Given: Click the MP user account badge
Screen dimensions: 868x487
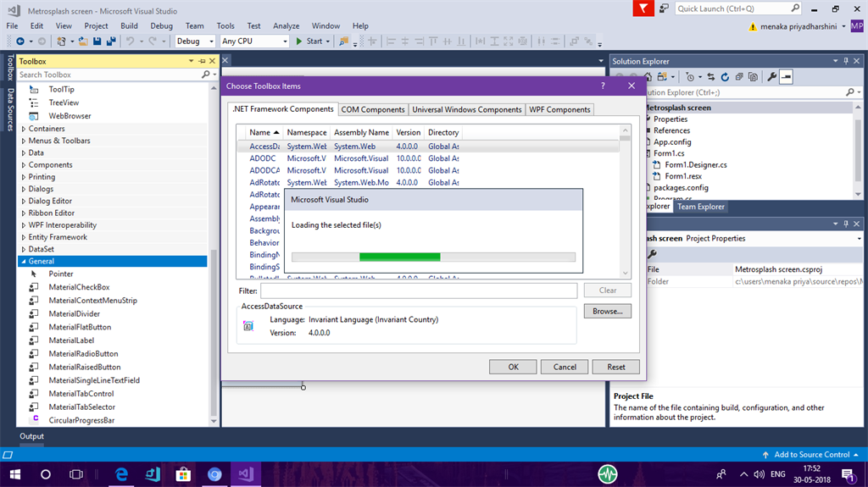Looking at the screenshot, I should 857,26.
